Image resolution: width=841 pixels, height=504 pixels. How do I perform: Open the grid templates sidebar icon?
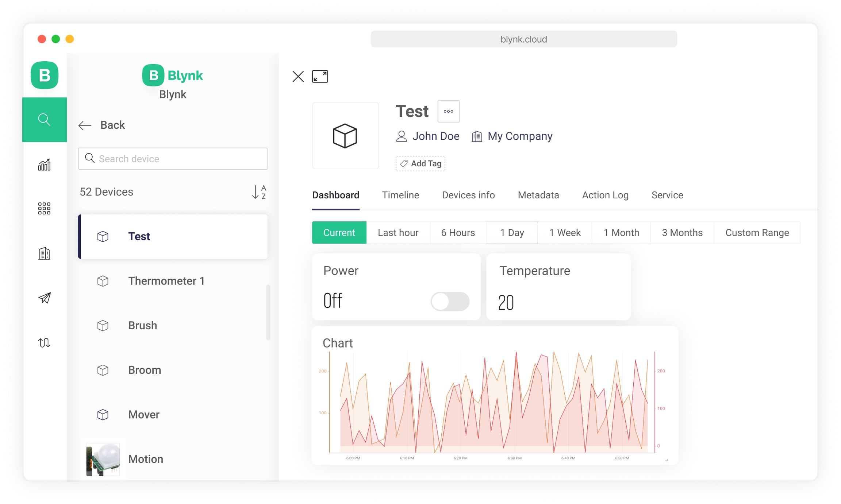click(44, 209)
